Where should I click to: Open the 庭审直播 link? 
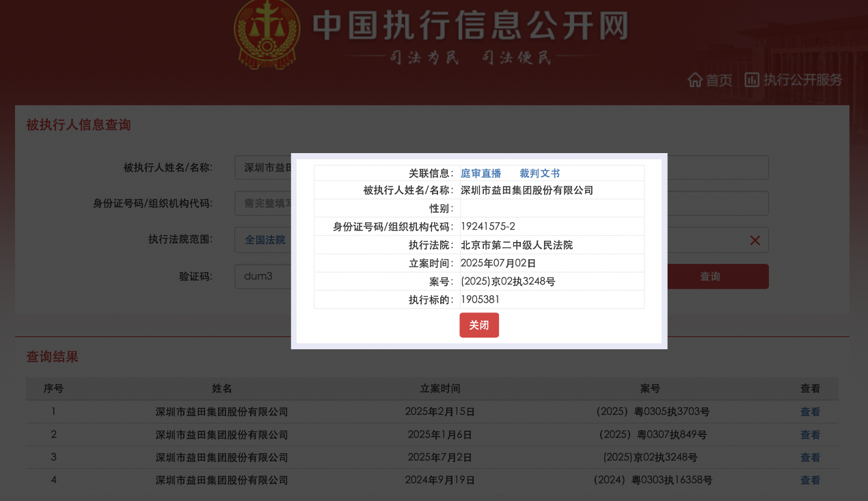pyautogui.click(x=481, y=174)
